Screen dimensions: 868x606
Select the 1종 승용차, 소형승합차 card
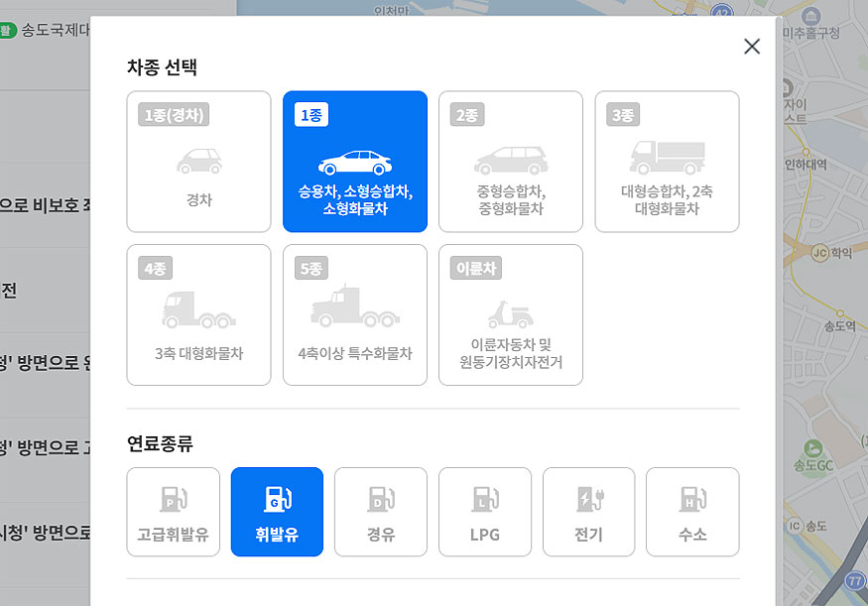coord(355,162)
